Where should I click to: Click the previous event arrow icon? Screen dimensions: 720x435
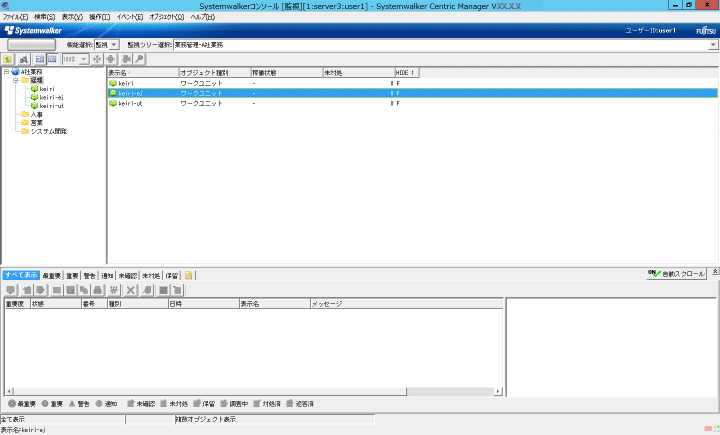[x=27, y=290]
